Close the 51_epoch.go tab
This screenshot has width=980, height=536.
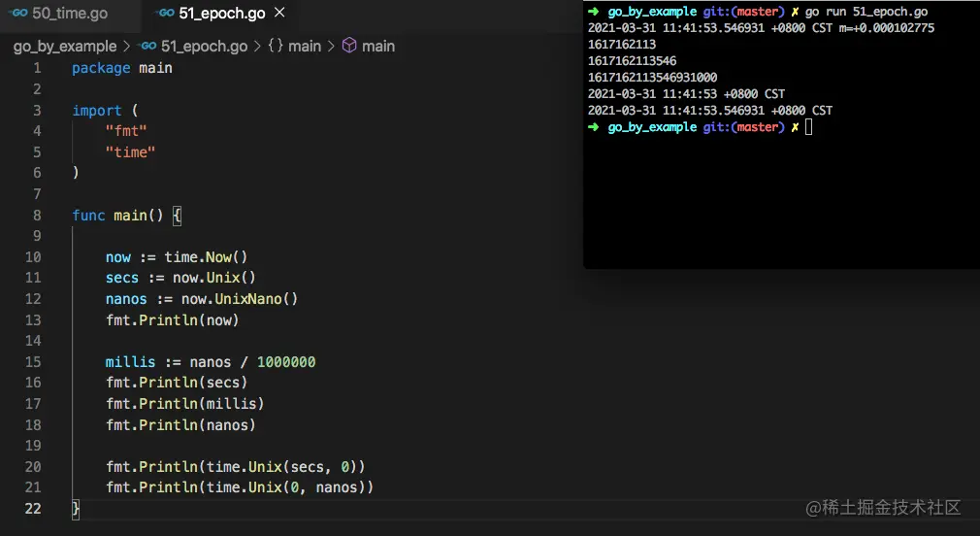(280, 13)
